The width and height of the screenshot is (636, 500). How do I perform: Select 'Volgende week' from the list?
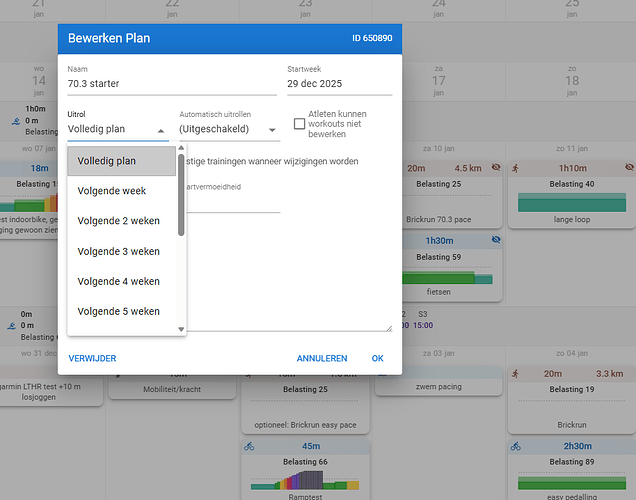coord(112,191)
